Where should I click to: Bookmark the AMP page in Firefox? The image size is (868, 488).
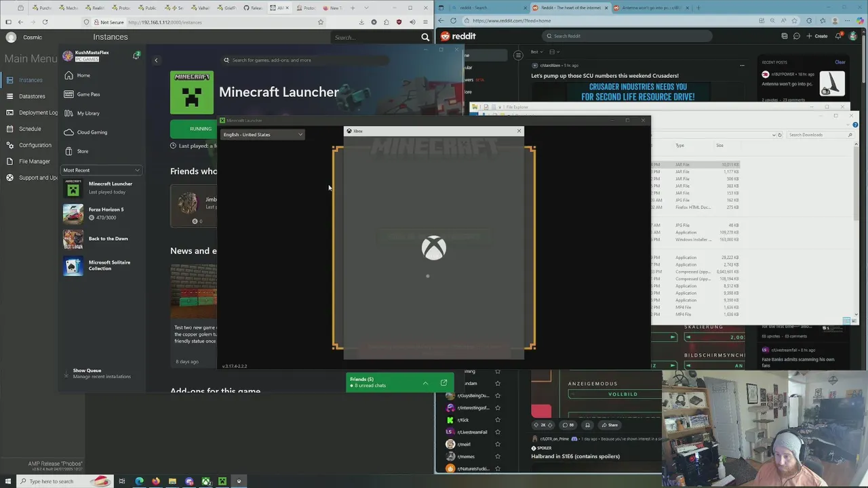(321, 22)
